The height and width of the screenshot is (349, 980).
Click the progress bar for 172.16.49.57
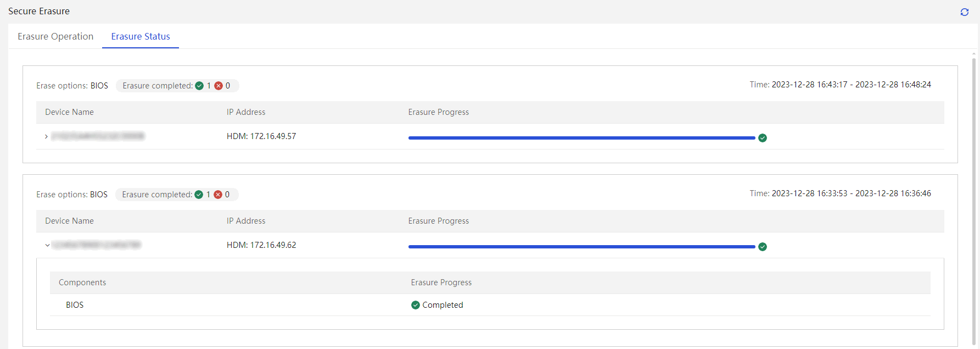581,138
